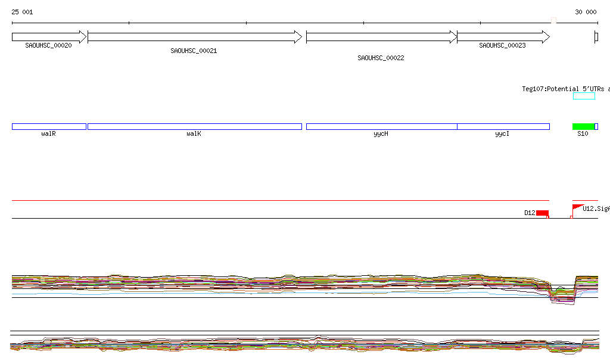The image size is (610, 364).
Task: Click the long red transcript line
Action: (x=280, y=201)
